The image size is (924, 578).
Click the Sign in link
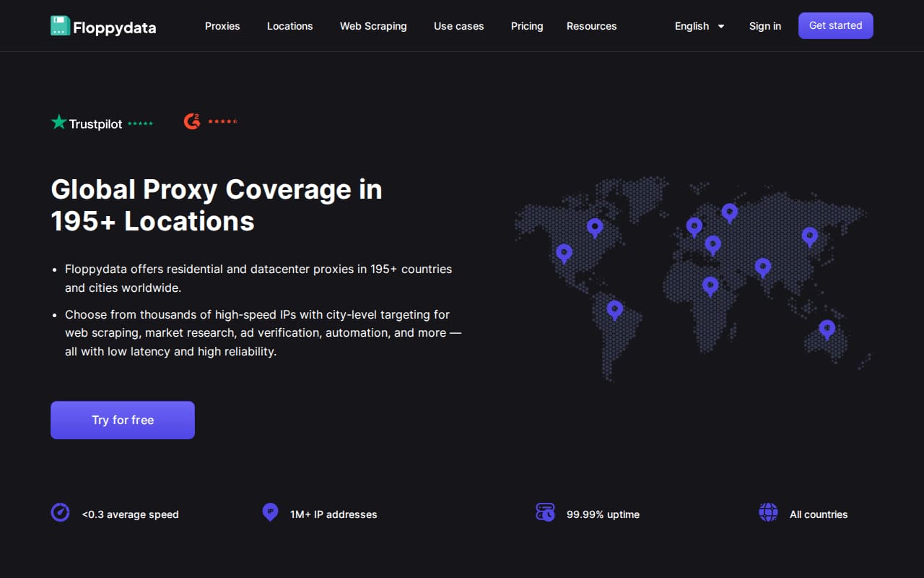coord(764,26)
